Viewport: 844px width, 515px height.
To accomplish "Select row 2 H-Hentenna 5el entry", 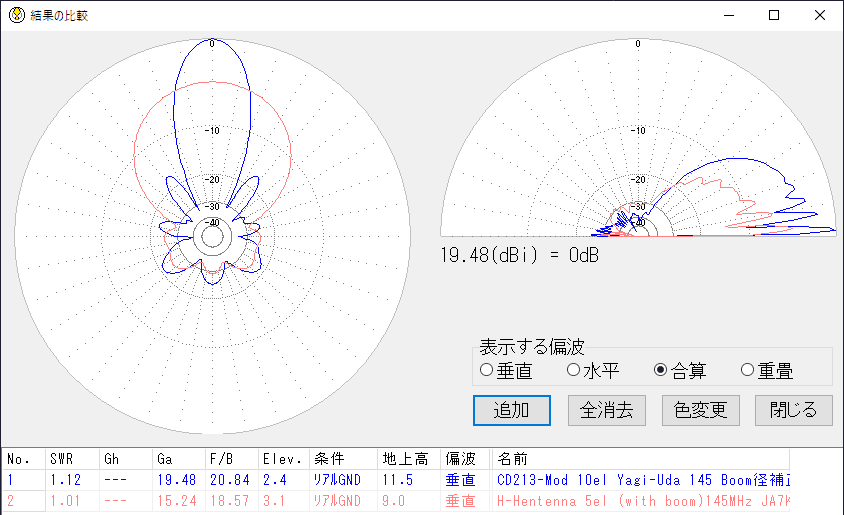I will point(640,499).
